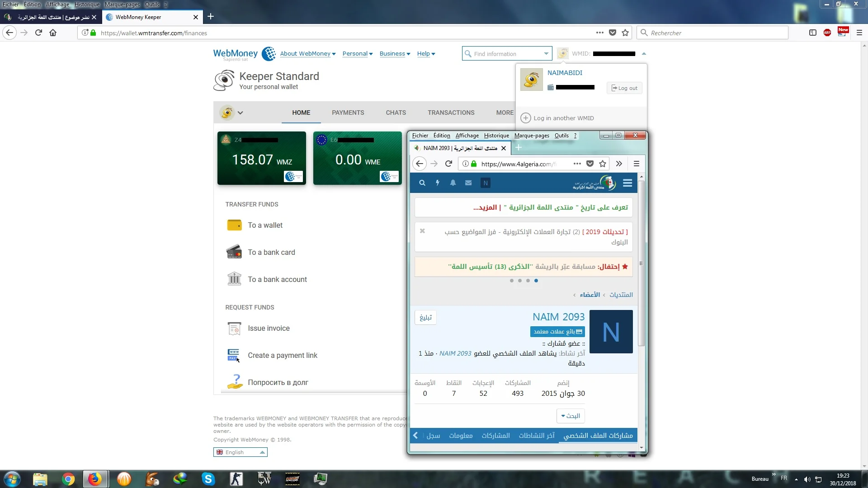This screenshot has width=868, height=488.
Task: Click the lightning bolt icon in forum header
Action: [x=437, y=183]
